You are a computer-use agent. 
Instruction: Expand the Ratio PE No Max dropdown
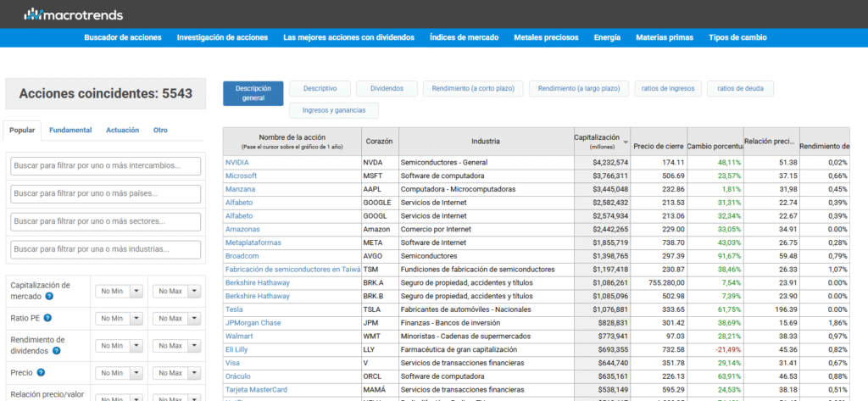[x=194, y=318]
